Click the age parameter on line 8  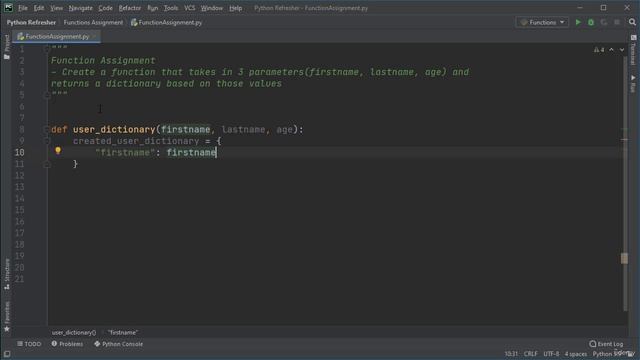284,129
